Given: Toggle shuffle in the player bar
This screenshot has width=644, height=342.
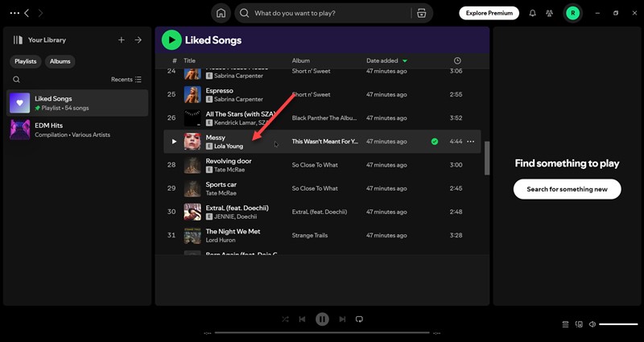Looking at the screenshot, I should pyautogui.click(x=285, y=319).
